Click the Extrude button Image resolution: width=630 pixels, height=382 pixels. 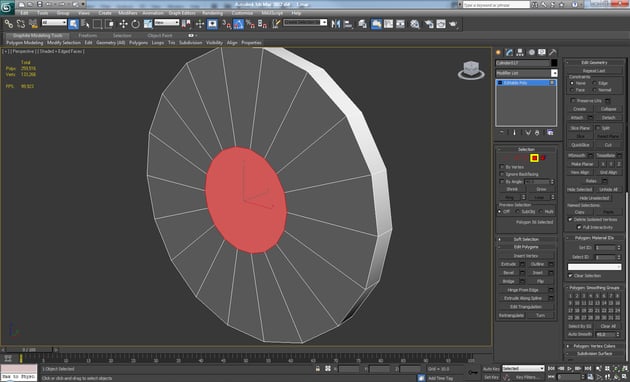click(509, 264)
